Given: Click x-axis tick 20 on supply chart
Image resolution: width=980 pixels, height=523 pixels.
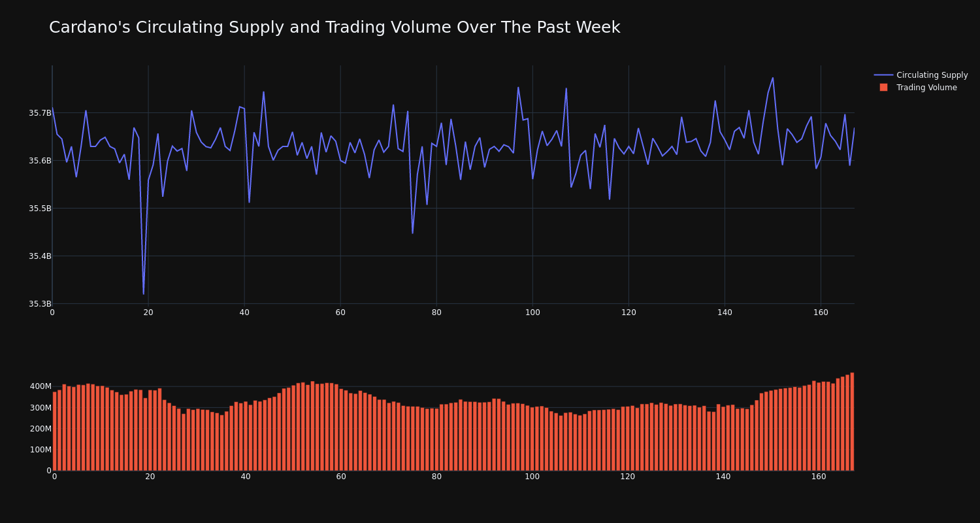Looking at the screenshot, I should tap(148, 312).
